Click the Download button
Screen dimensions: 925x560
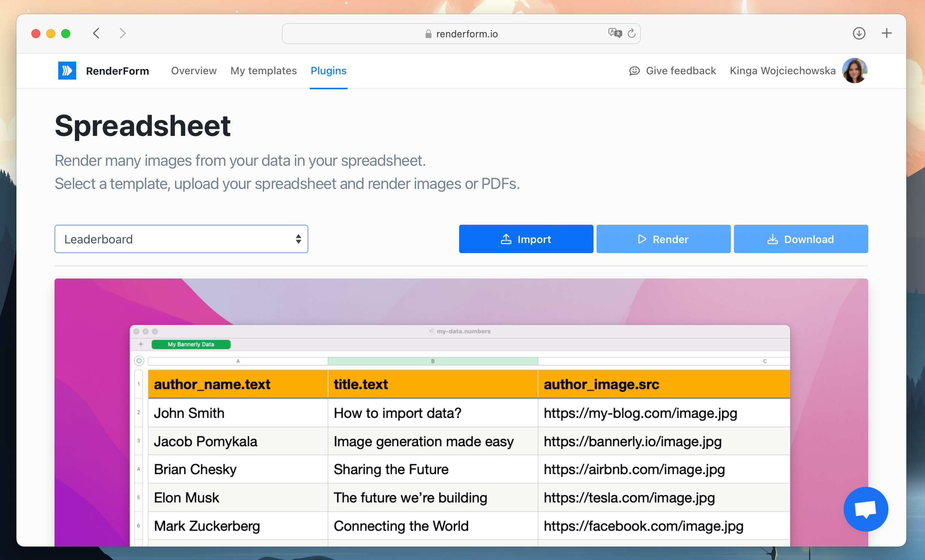(x=801, y=239)
